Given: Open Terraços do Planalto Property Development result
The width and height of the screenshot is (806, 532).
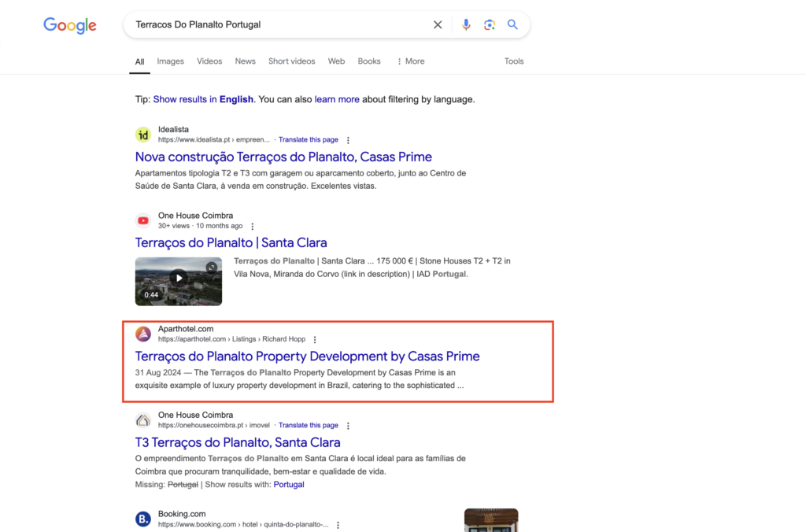Looking at the screenshot, I should [308, 357].
